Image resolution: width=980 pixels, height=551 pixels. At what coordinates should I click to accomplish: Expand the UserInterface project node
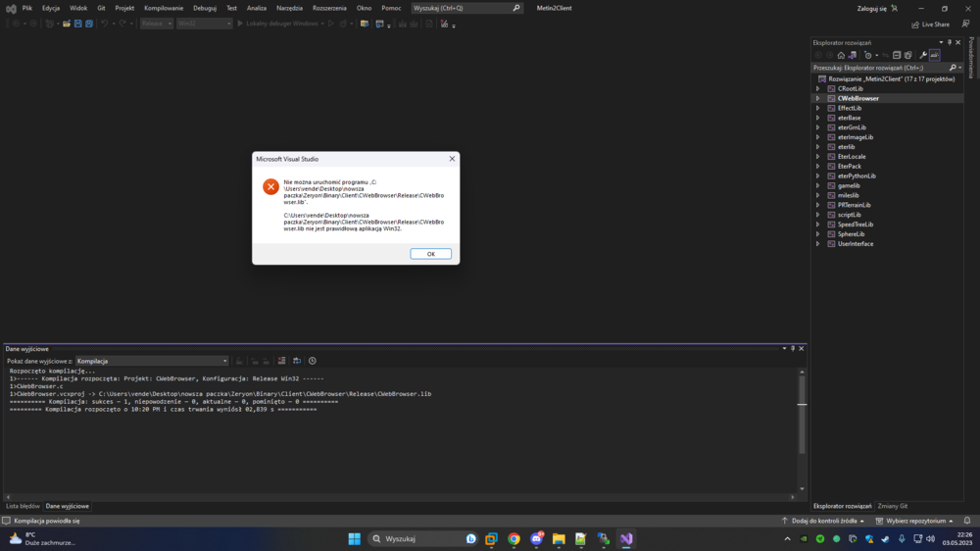click(817, 244)
